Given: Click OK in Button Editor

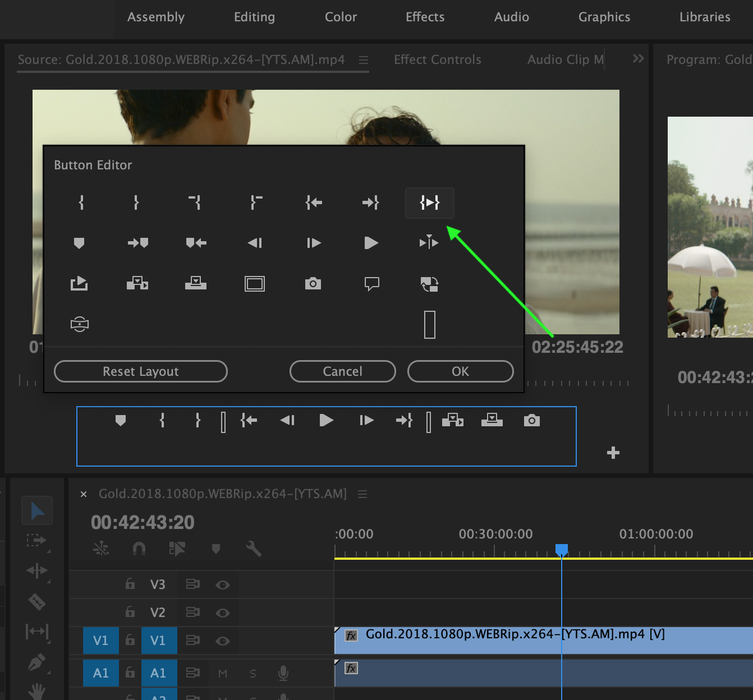Looking at the screenshot, I should tap(461, 371).
